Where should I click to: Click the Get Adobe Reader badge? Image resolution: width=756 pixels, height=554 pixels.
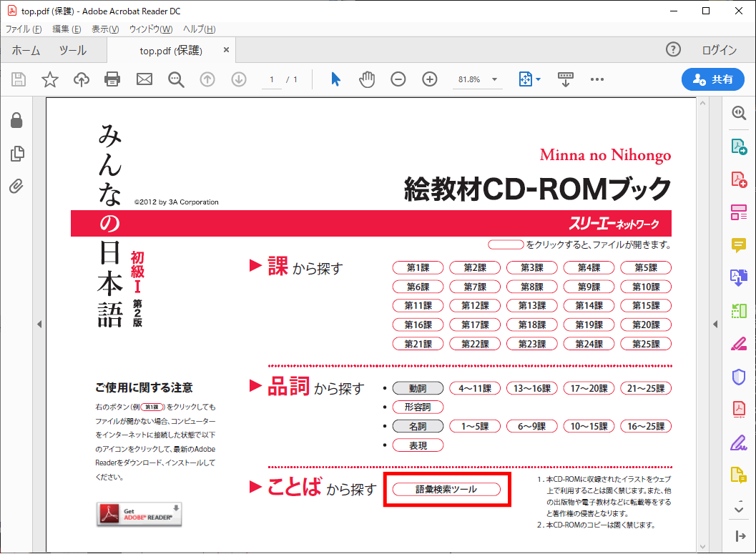point(139,515)
